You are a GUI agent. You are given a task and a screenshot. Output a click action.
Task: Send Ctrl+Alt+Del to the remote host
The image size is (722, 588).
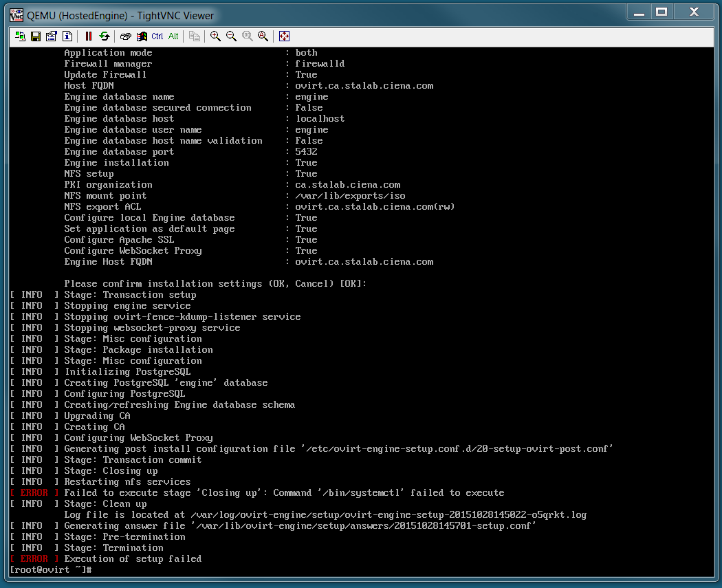pos(126,36)
